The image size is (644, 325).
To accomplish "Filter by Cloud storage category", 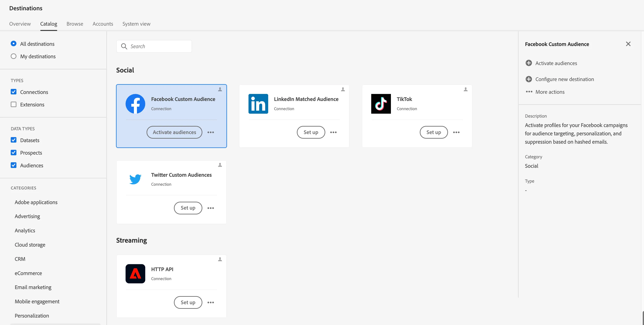I will coord(30,245).
